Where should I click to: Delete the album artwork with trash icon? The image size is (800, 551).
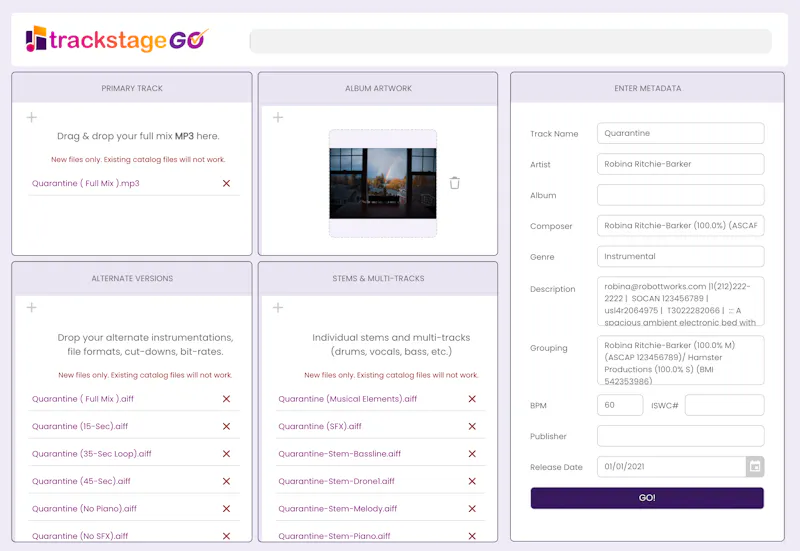click(x=455, y=183)
